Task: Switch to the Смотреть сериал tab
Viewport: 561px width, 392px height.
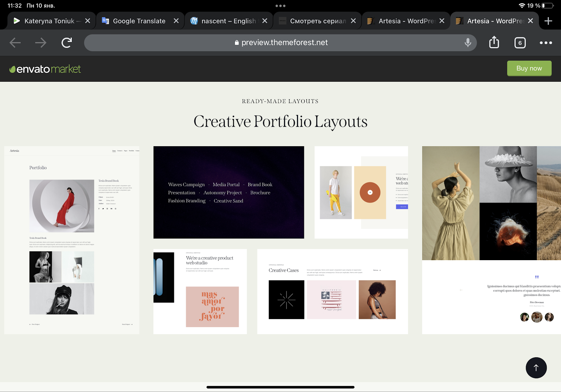Action: pyautogui.click(x=317, y=21)
